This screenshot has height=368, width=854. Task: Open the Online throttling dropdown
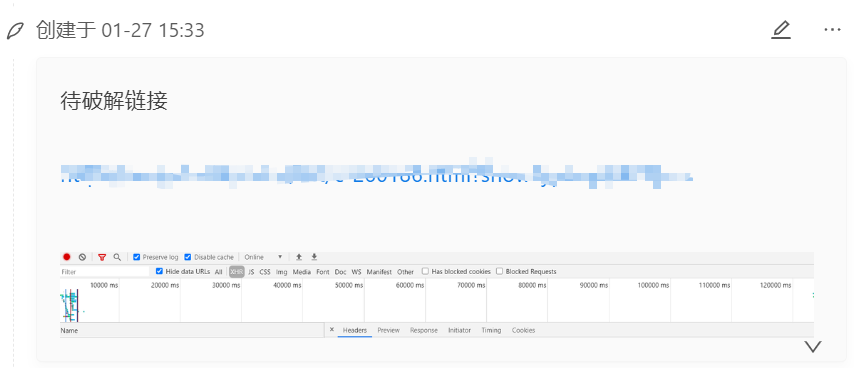click(264, 257)
